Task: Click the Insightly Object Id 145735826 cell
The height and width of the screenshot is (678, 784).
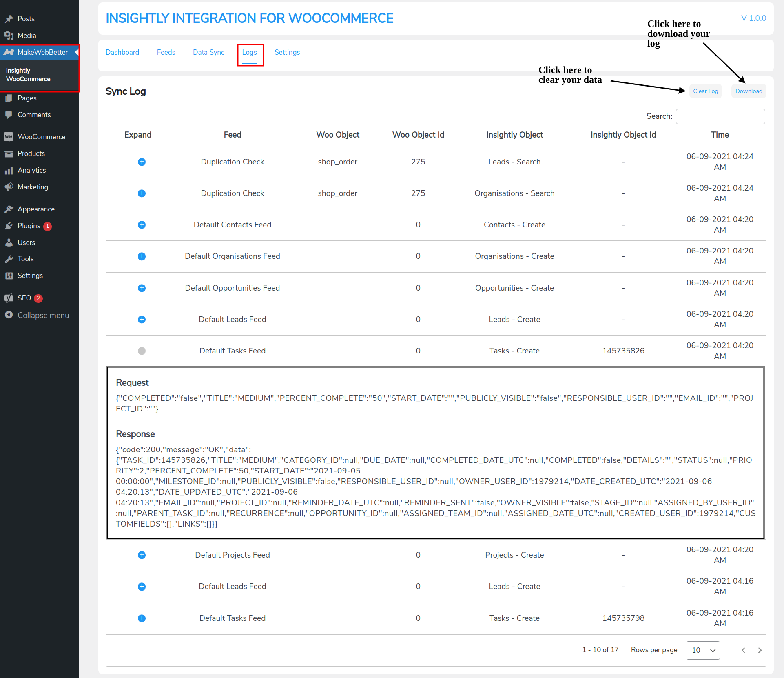Action: tap(623, 351)
